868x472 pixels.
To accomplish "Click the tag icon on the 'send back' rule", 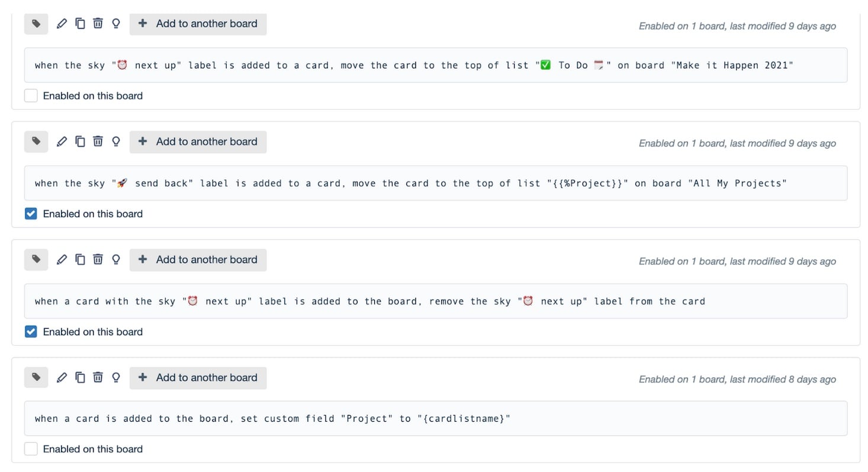I will pos(36,141).
